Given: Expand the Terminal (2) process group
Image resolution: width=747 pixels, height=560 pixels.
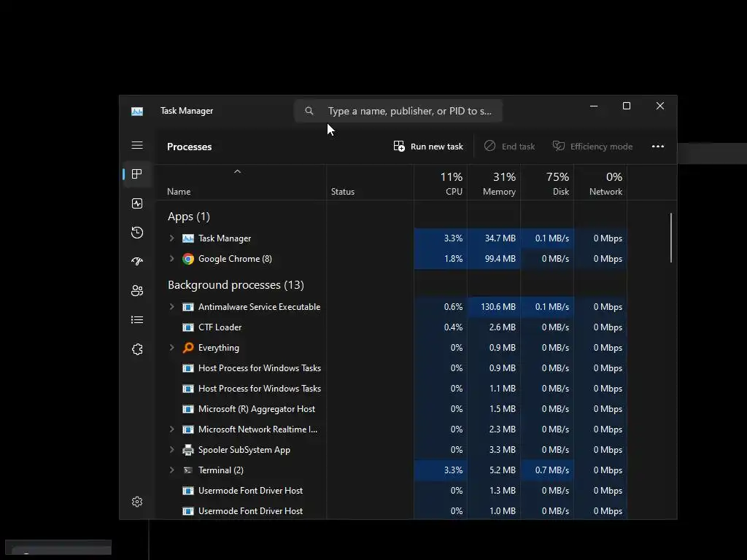Looking at the screenshot, I should pos(172,470).
